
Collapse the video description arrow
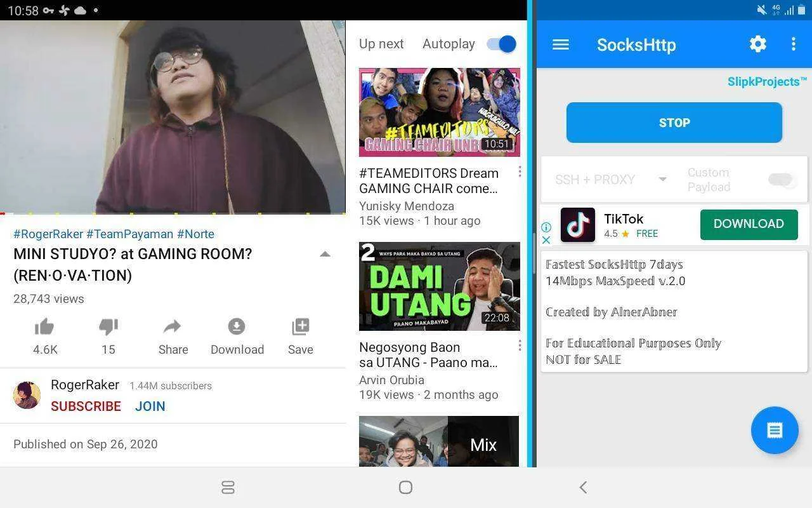tap(325, 254)
